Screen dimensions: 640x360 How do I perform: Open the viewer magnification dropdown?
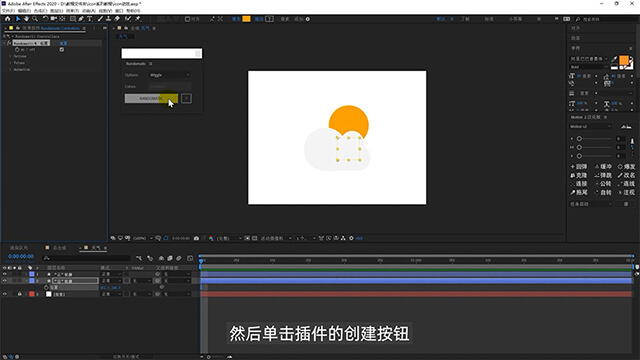143,238
